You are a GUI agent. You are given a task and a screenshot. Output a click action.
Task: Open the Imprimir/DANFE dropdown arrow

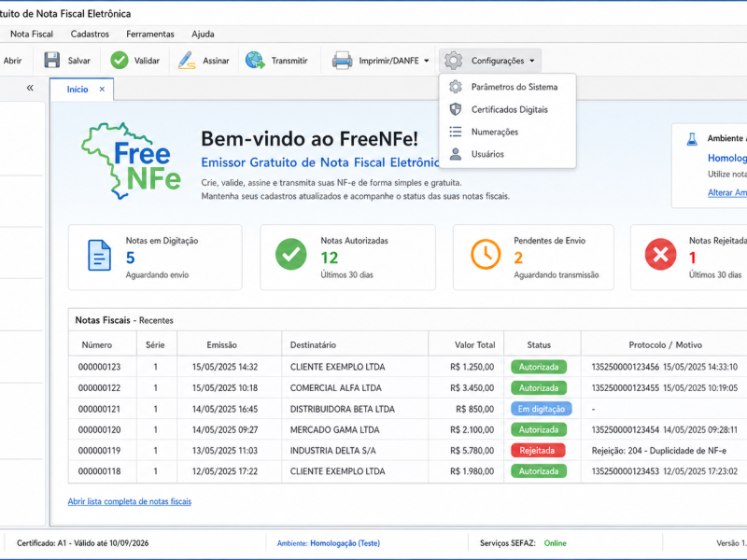click(x=427, y=61)
